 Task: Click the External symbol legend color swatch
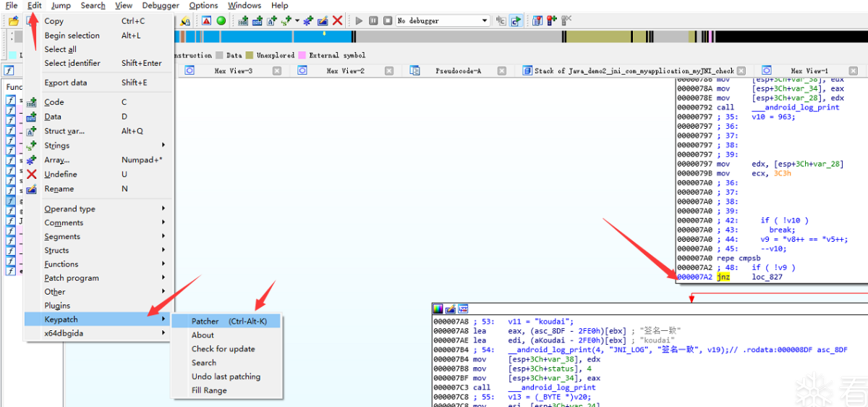point(302,55)
